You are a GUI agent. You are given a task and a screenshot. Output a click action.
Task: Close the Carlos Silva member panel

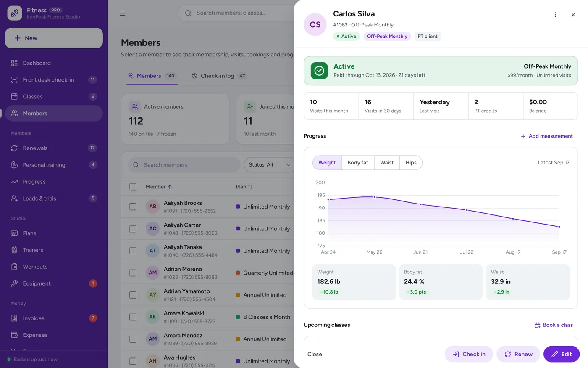click(573, 15)
